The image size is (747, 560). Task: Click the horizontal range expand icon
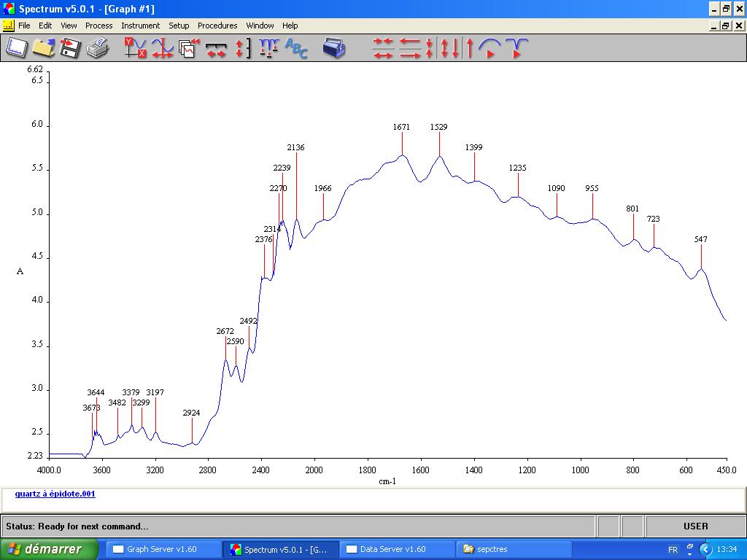[x=216, y=48]
